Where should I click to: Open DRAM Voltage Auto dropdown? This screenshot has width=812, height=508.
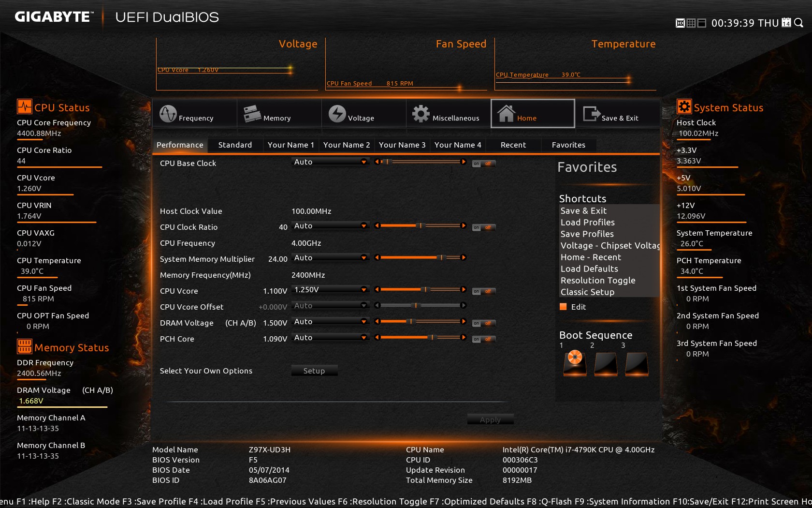[x=330, y=322]
